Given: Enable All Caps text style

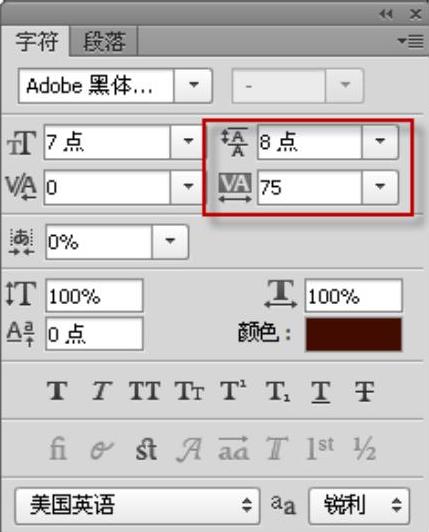Looking at the screenshot, I should [145, 391].
